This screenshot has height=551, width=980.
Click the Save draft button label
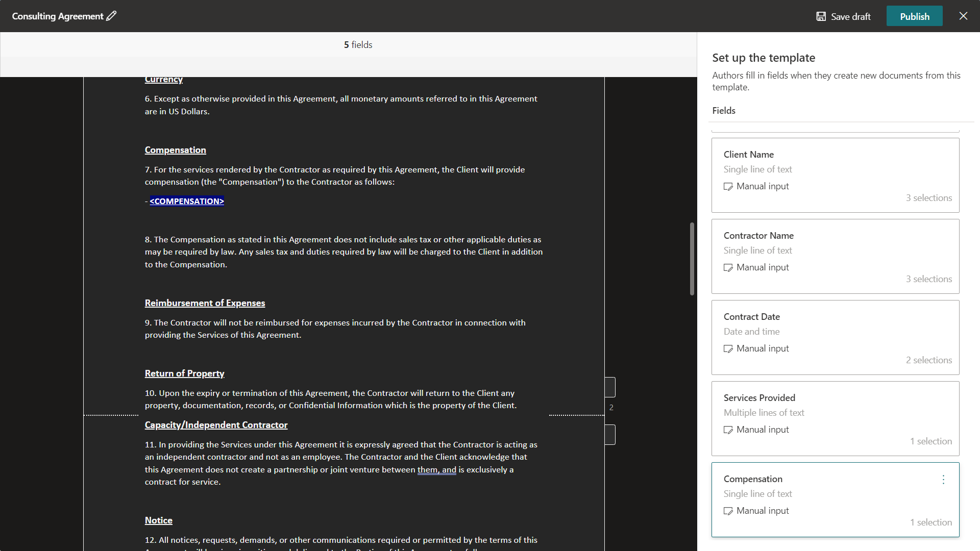click(x=850, y=16)
